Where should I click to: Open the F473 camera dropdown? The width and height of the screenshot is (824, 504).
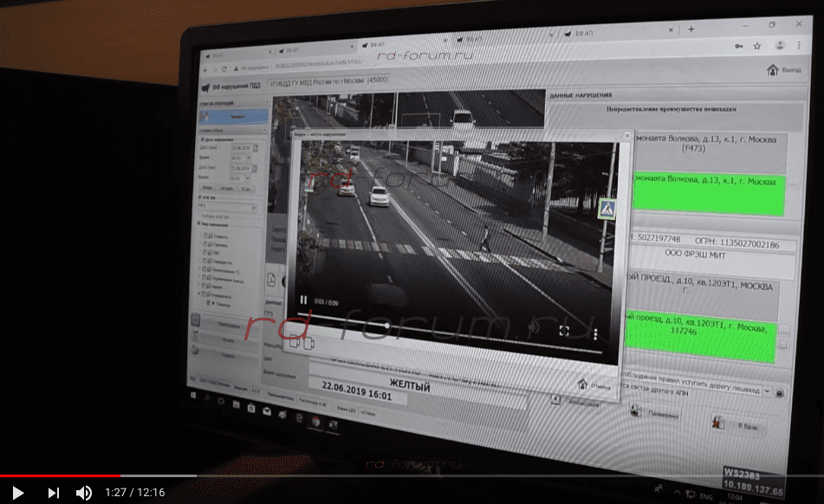click(254, 208)
